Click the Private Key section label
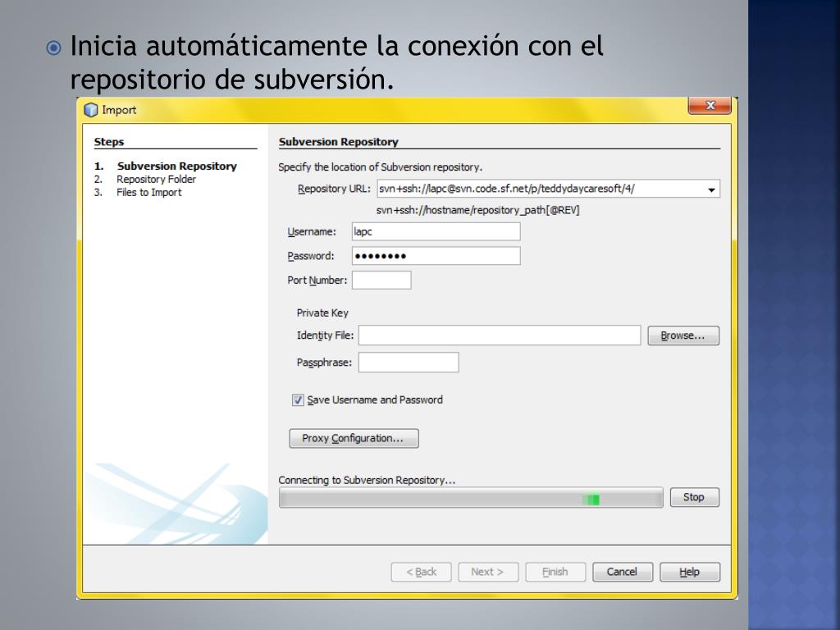This screenshot has height=630, width=840. [322, 313]
